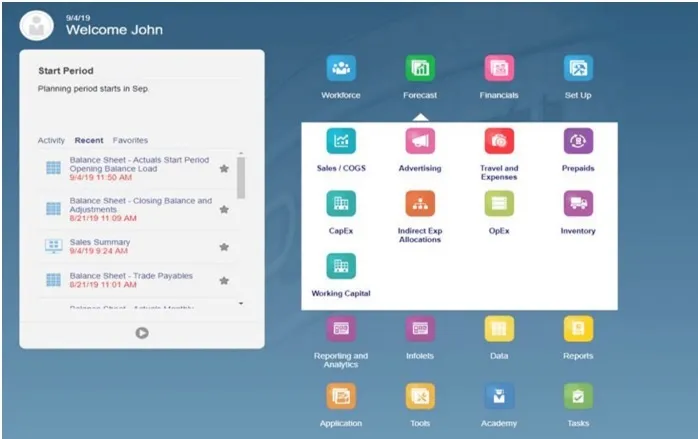The width and height of the screenshot is (698, 439).
Task: Open the Inventory icon
Action: click(x=578, y=204)
